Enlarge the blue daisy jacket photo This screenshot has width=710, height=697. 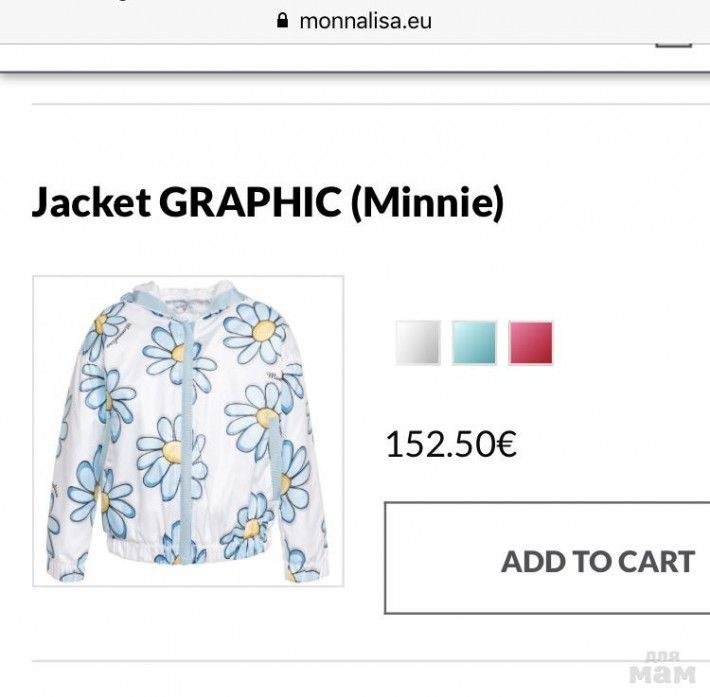pos(188,430)
